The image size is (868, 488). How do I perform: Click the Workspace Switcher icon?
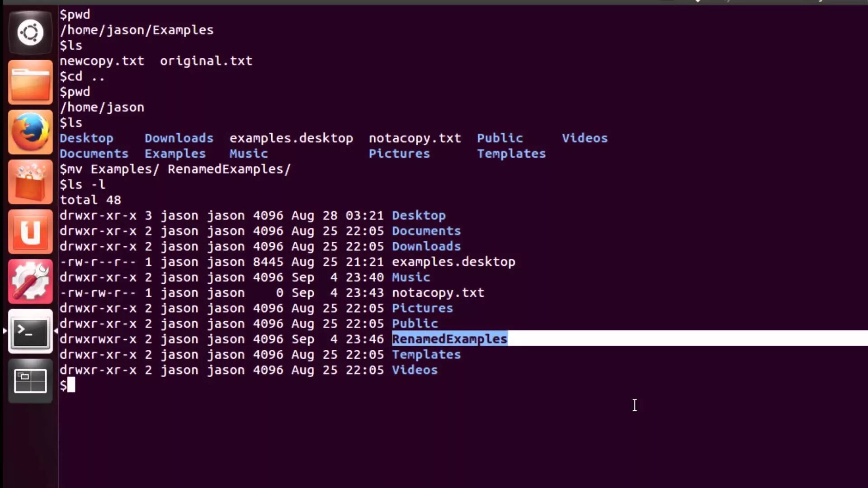pos(30,381)
